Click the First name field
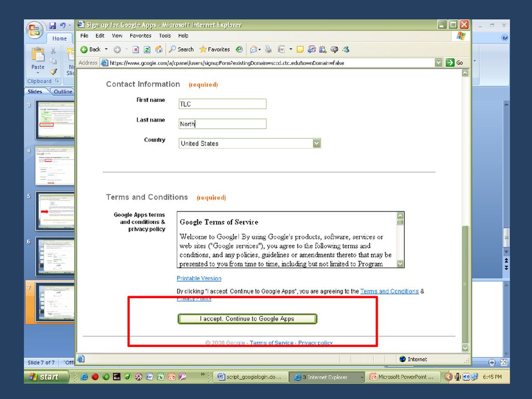Image resolution: width=532 pixels, height=399 pixels. tap(222, 104)
